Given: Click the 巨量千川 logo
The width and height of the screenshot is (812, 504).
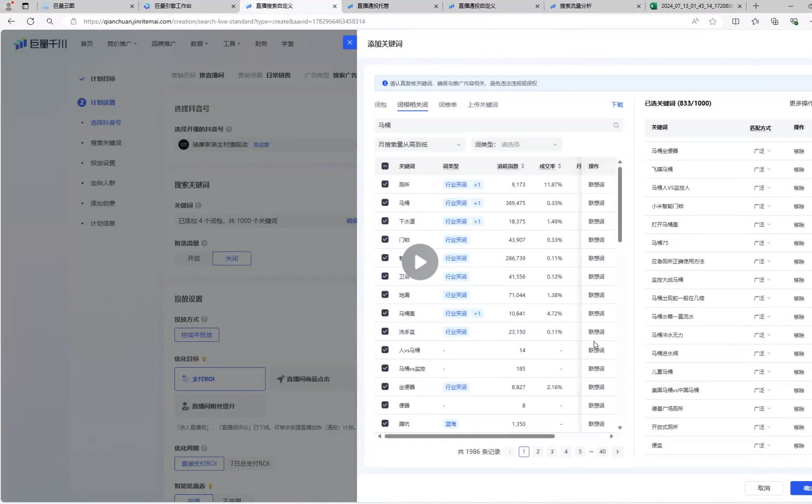Looking at the screenshot, I should (40, 44).
